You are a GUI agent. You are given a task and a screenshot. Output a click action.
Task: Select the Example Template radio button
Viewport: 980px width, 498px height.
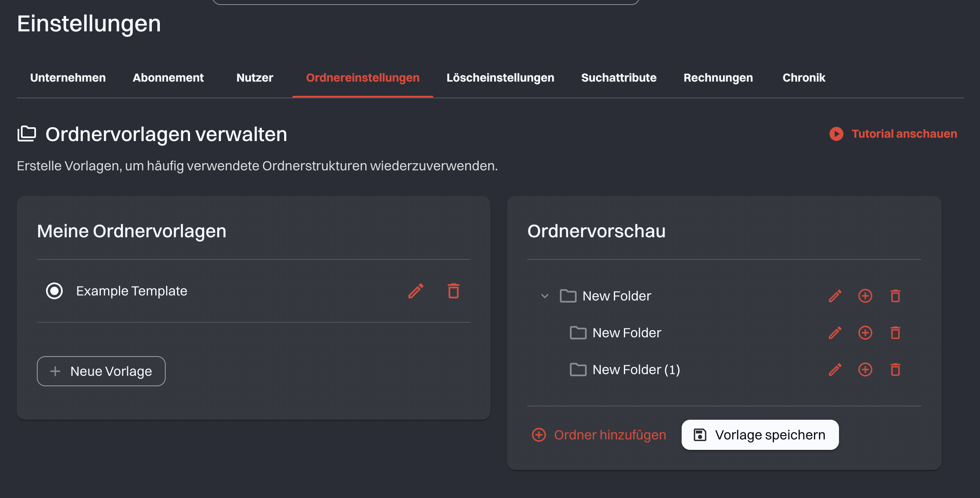point(54,291)
